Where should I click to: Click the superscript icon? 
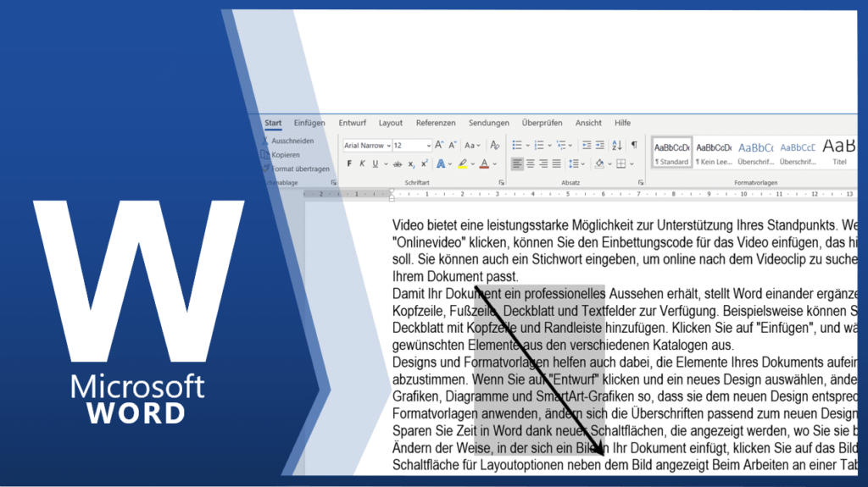(424, 163)
